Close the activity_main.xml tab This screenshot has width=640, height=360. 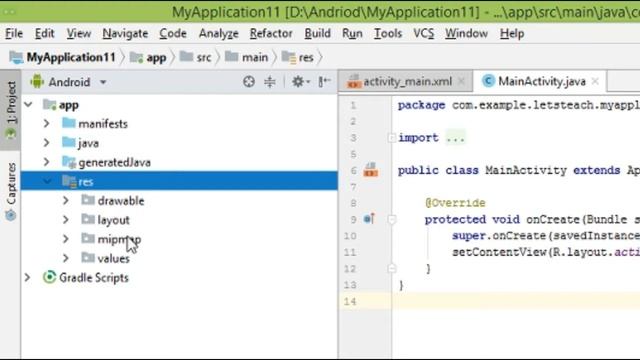(461, 82)
